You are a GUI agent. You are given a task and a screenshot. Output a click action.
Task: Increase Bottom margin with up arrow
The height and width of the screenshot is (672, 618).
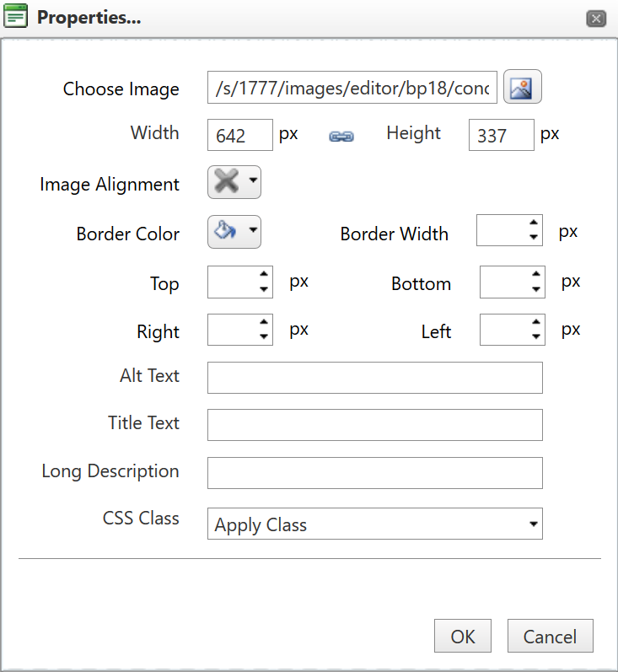tap(535, 274)
